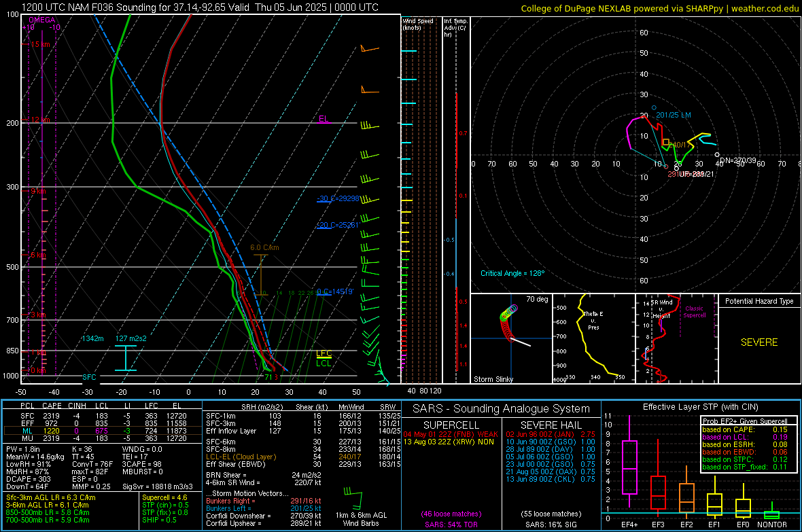Click the Prob EF2+ Given Supercell legend title
802x532 pixels.
[745, 421]
